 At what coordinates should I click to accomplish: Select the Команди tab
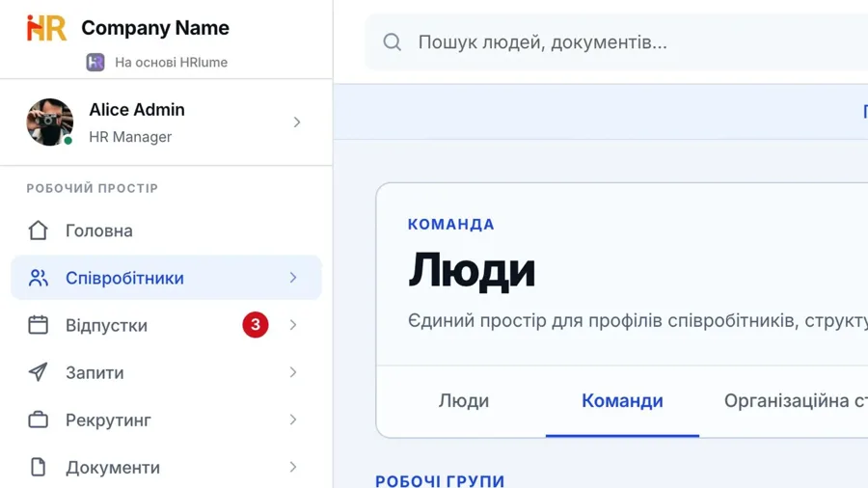[622, 400]
